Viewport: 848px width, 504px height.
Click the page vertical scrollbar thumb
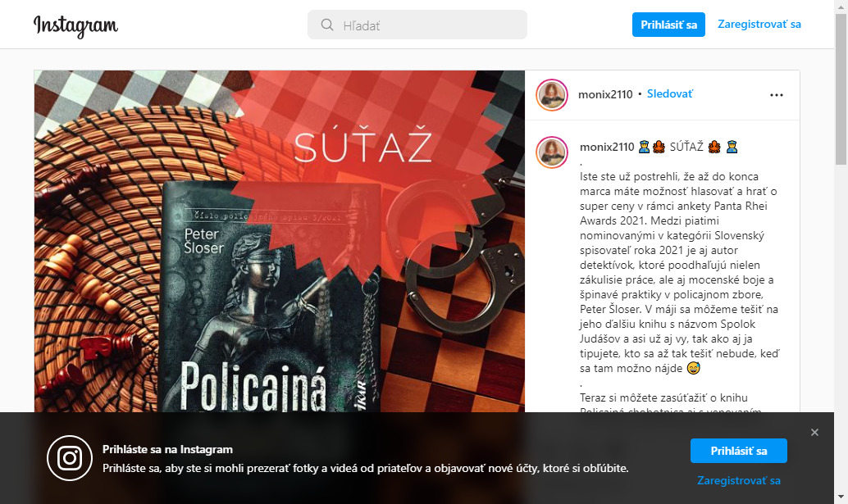pyautogui.click(x=841, y=89)
